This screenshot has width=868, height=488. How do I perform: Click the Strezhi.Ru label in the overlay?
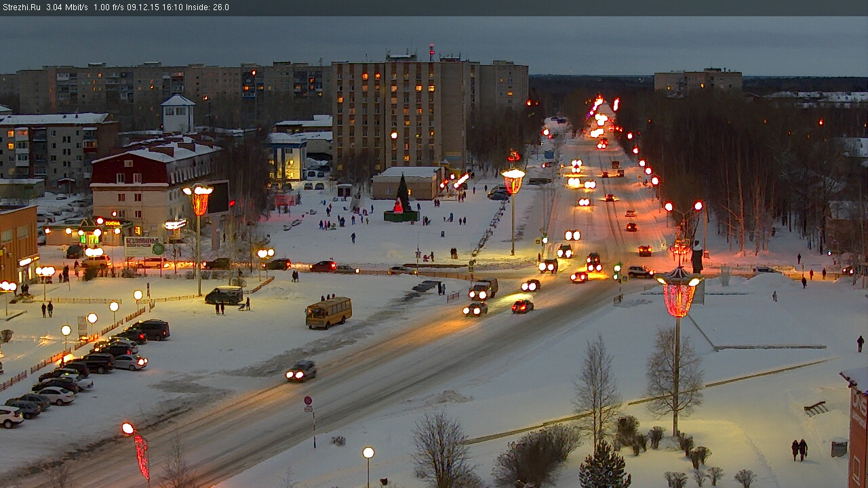click(21, 7)
